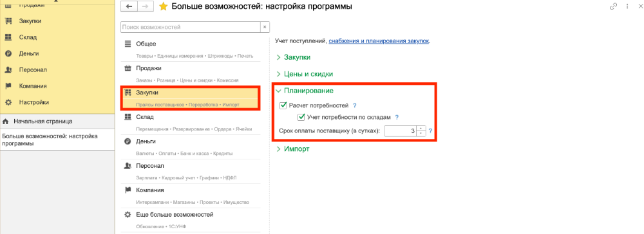Toggle the Расчет потребностей checkbox

[x=283, y=105]
